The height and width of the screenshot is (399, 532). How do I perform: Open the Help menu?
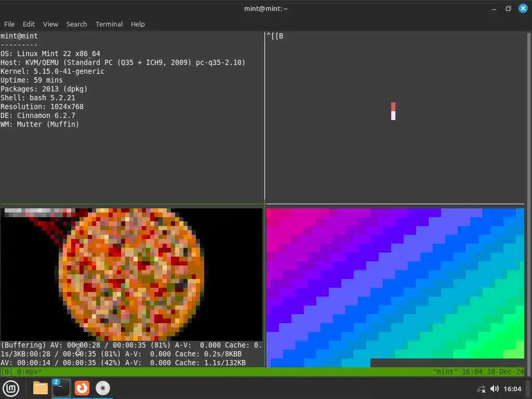[x=138, y=24]
